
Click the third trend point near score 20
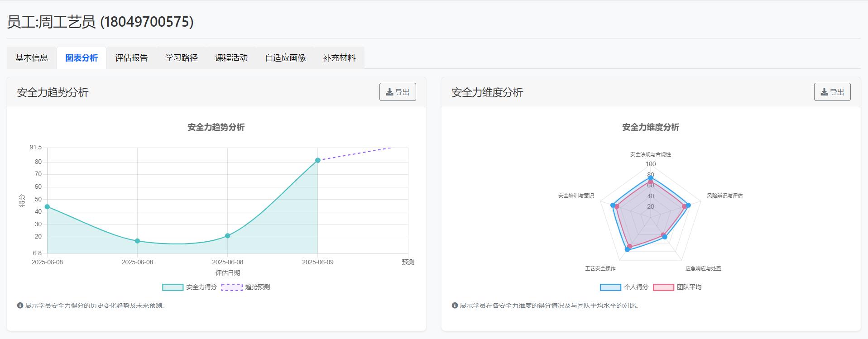(x=228, y=236)
